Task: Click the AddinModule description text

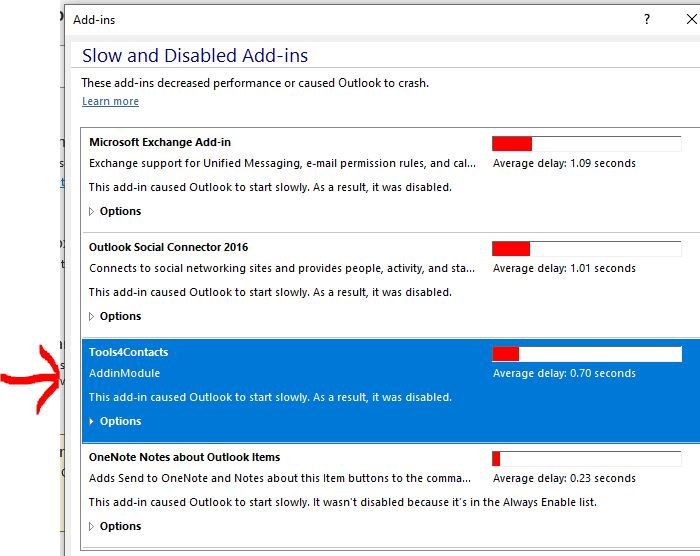Action: (x=125, y=373)
